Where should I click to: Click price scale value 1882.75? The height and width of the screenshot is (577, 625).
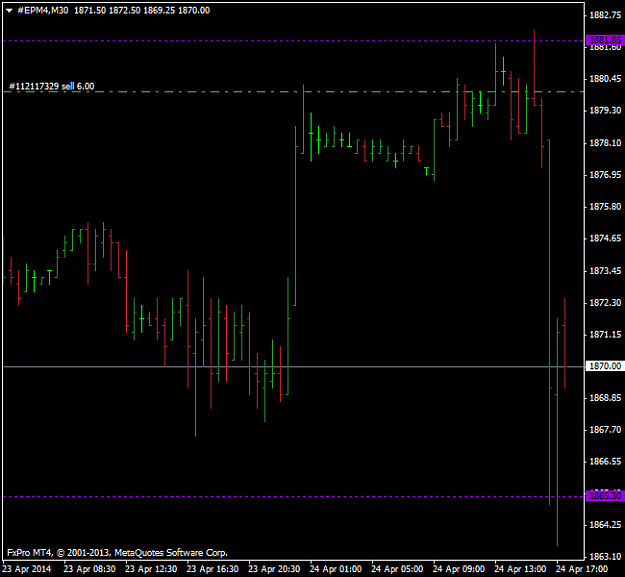pos(605,15)
